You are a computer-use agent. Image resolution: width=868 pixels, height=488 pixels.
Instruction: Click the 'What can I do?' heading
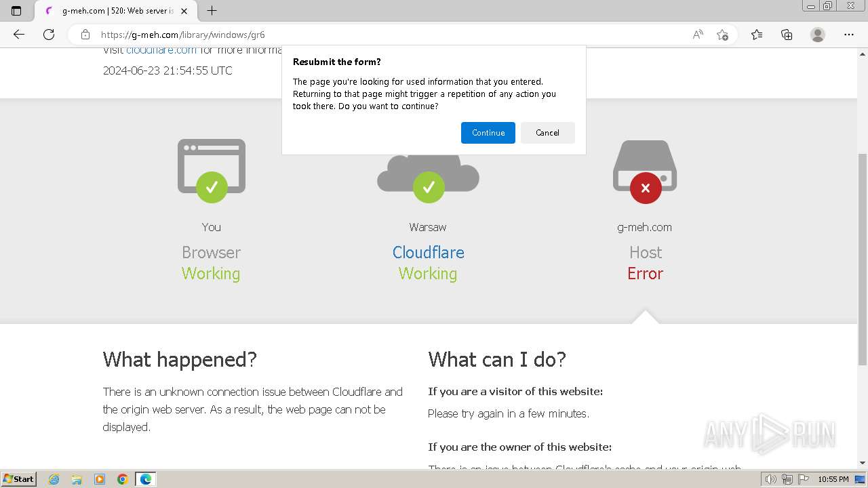coord(497,359)
